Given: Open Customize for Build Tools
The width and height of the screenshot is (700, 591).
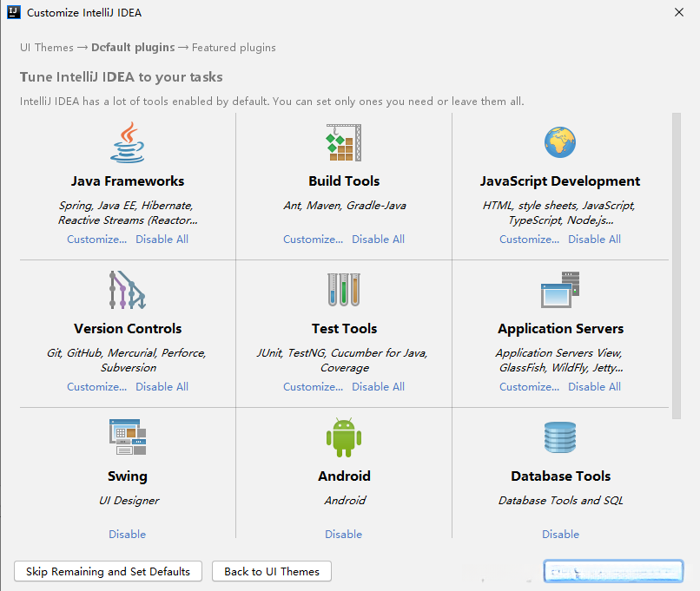Looking at the screenshot, I should pyautogui.click(x=313, y=240).
